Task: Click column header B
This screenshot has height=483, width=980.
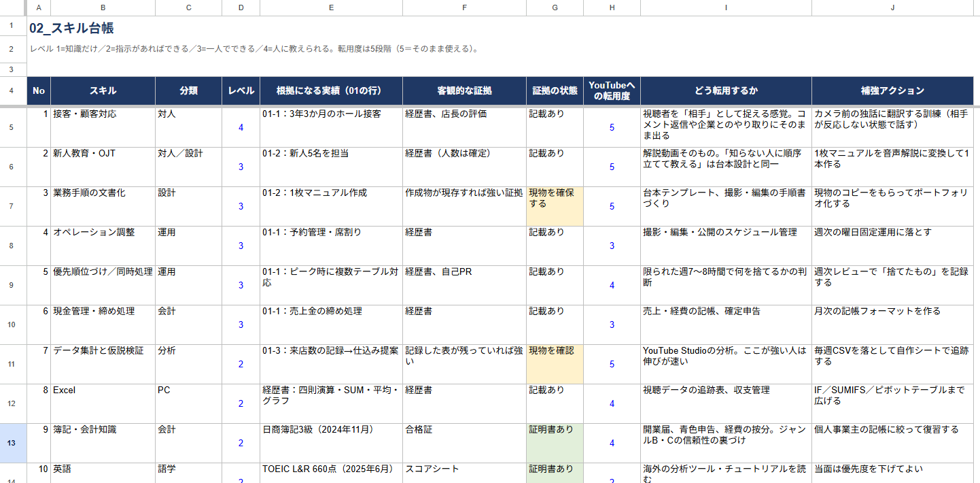Action: point(103,7)
